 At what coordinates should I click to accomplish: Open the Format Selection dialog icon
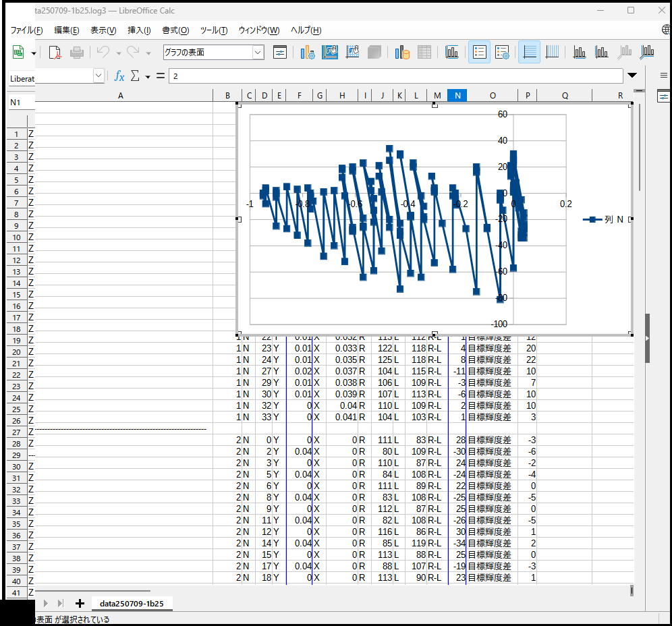(280, 53)
